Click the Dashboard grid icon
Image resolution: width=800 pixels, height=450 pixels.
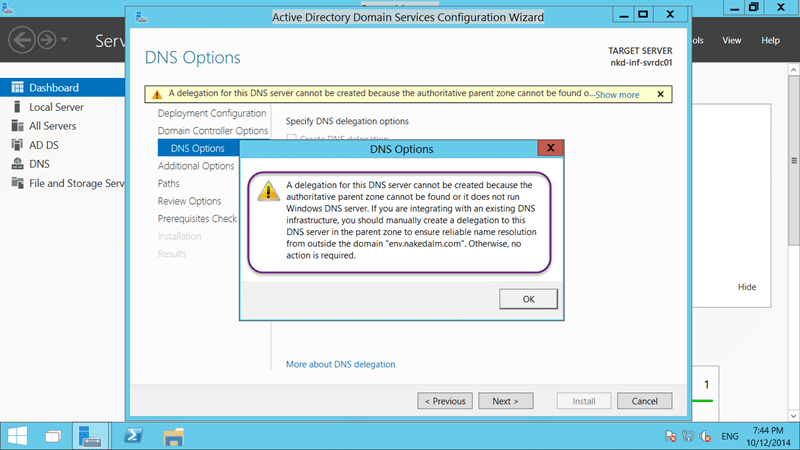17,87
